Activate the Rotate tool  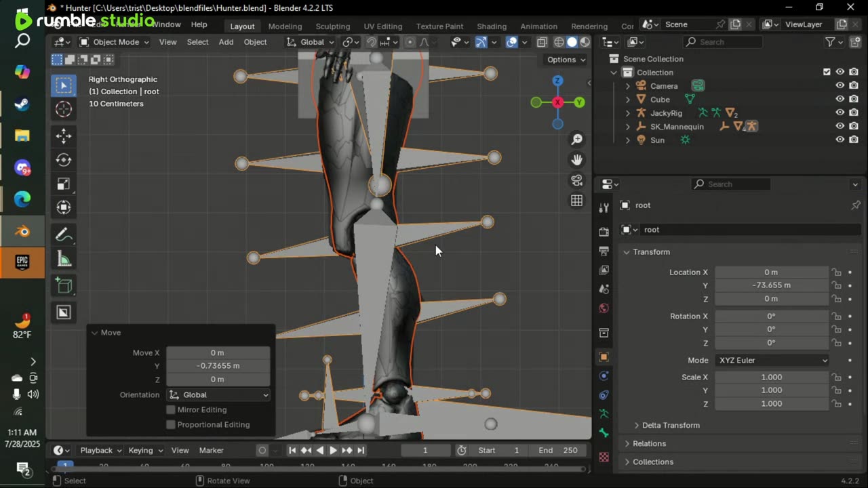click(64, 160)
